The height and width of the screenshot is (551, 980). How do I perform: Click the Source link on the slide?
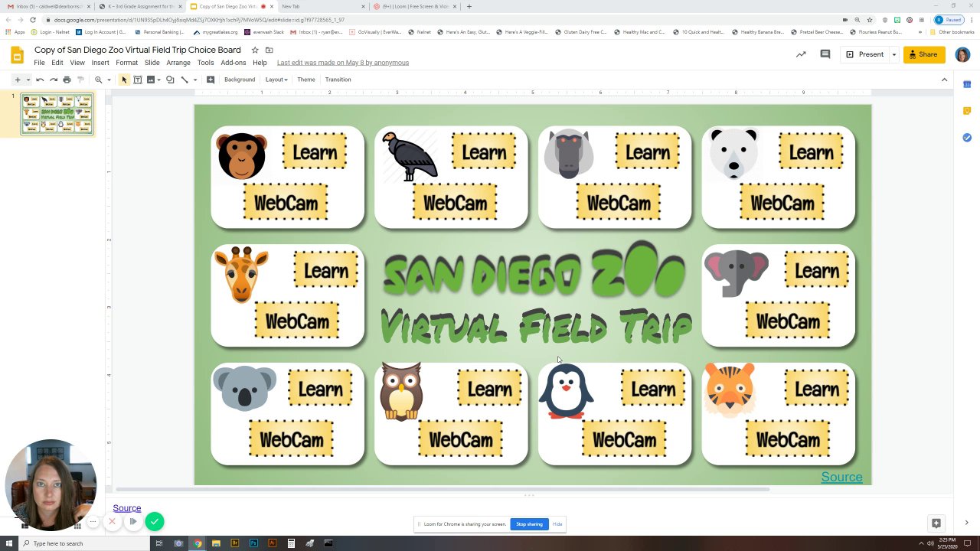841,478
